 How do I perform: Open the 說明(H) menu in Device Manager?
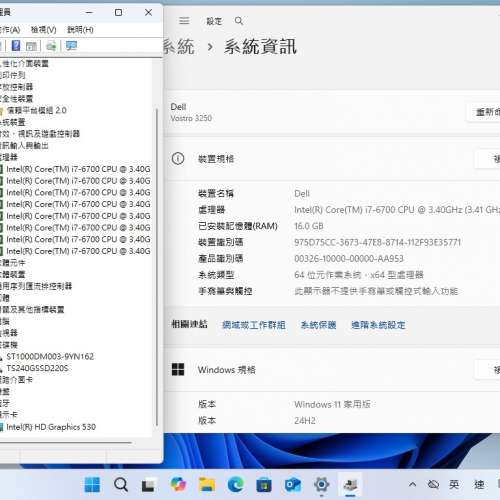(x=80, y=30)
